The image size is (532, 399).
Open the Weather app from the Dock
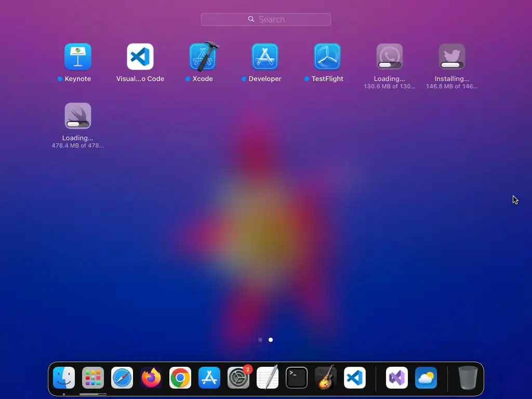426,378
